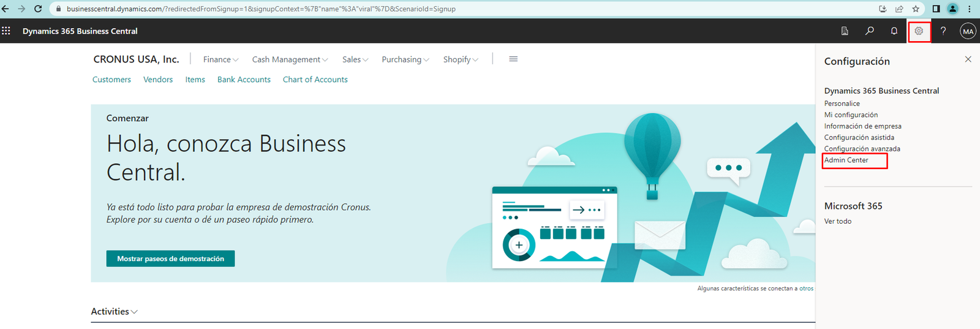Click the settings gear icon
This screenshot has height=329, width=980.
pyautogui.click(x=919, y=31)
